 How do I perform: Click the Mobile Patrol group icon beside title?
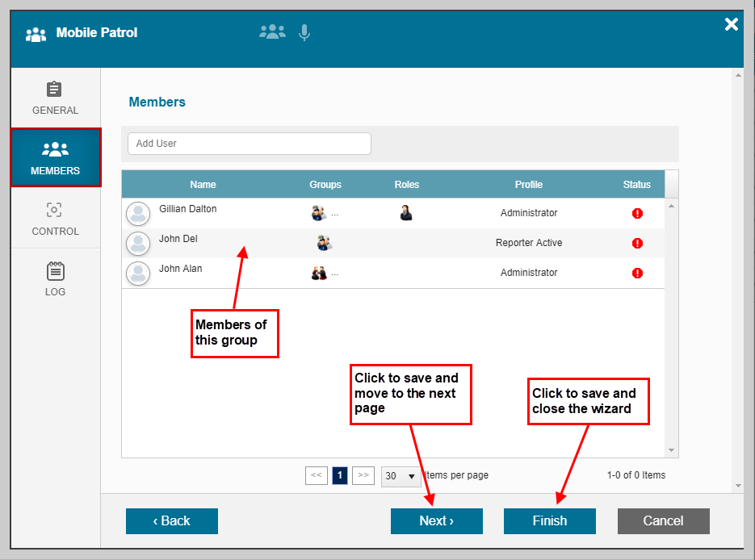[36, 35]
